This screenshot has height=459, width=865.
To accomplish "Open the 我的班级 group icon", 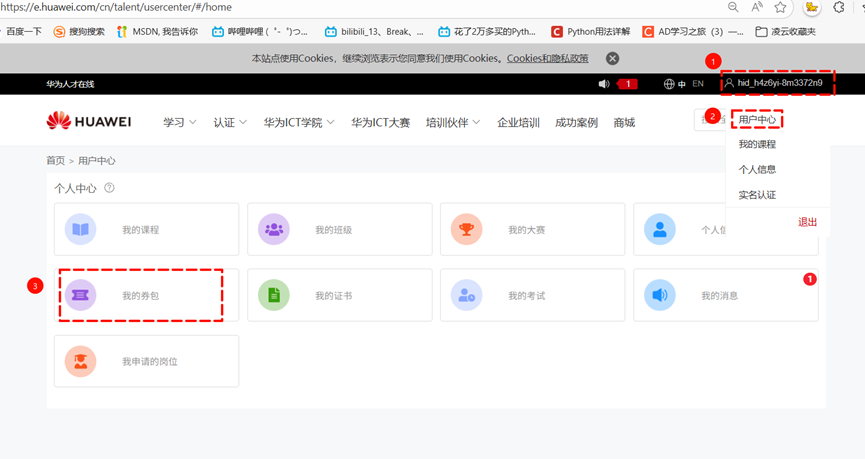I will point(274,229).
